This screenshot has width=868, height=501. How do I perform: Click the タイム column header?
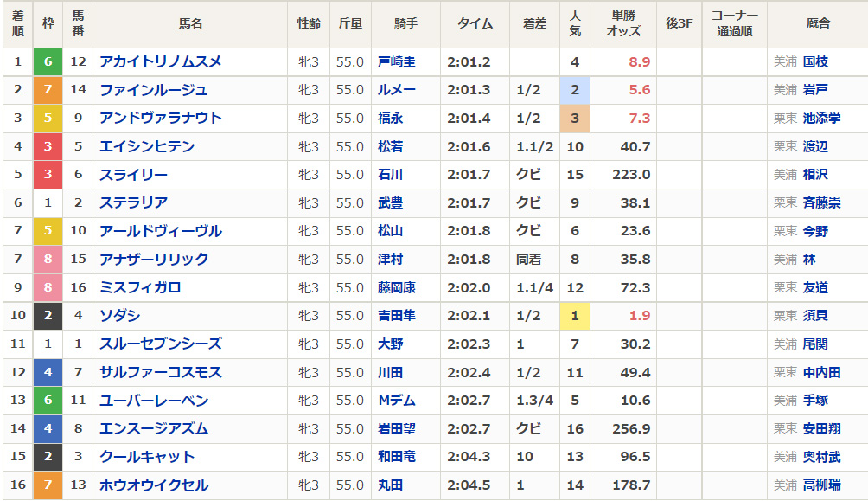point(475,23)
